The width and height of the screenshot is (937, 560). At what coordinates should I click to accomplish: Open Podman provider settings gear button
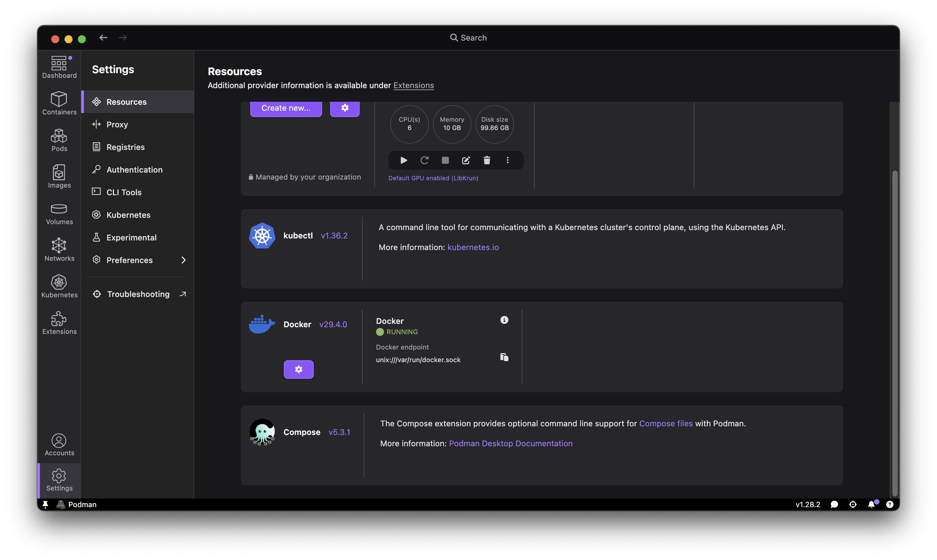[345, 108]
